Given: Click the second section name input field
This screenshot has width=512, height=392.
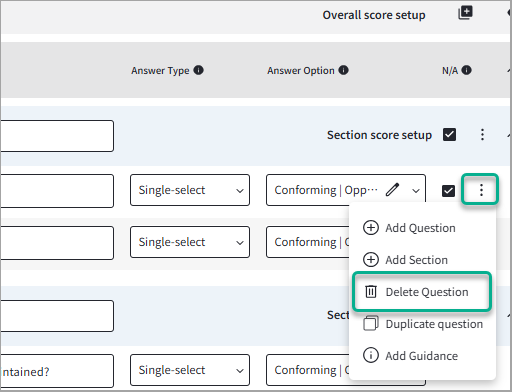Looking at the screenshot, I should (57, 316).
